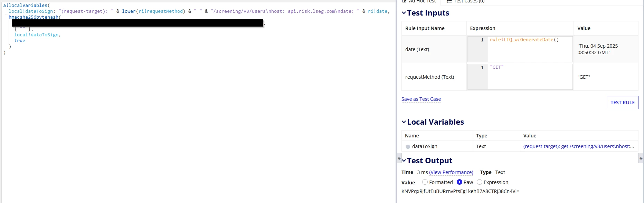Viewport: 644px width, 203px height.
Task: Click the Save as Test Case link
Action: click(421, 99)
